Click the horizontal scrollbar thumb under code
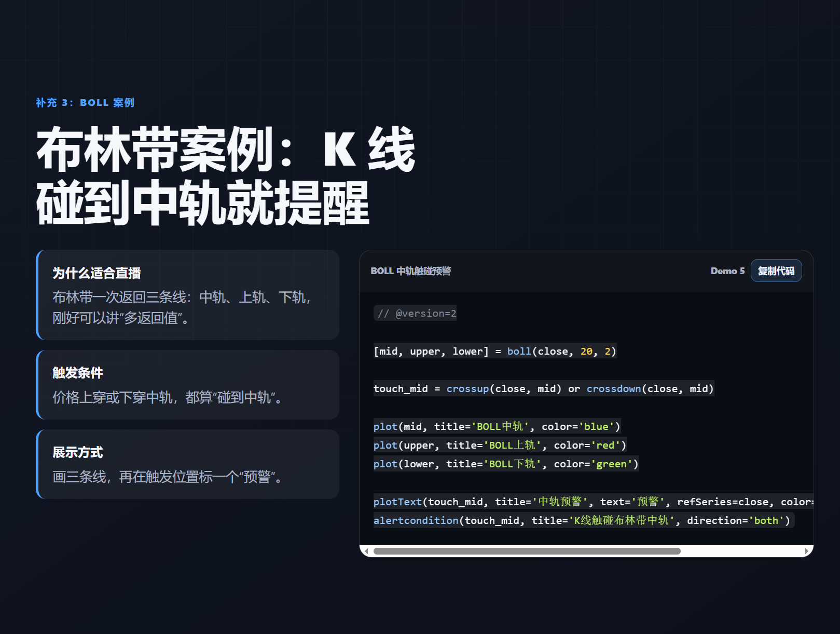 pos(527,551)
